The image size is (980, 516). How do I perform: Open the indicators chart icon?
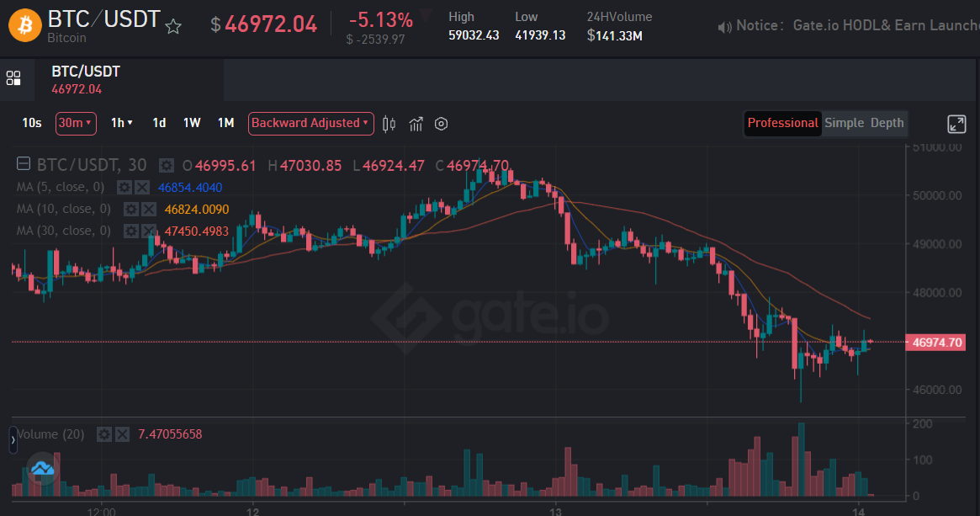pyautogui.click(x=416, y=124)
